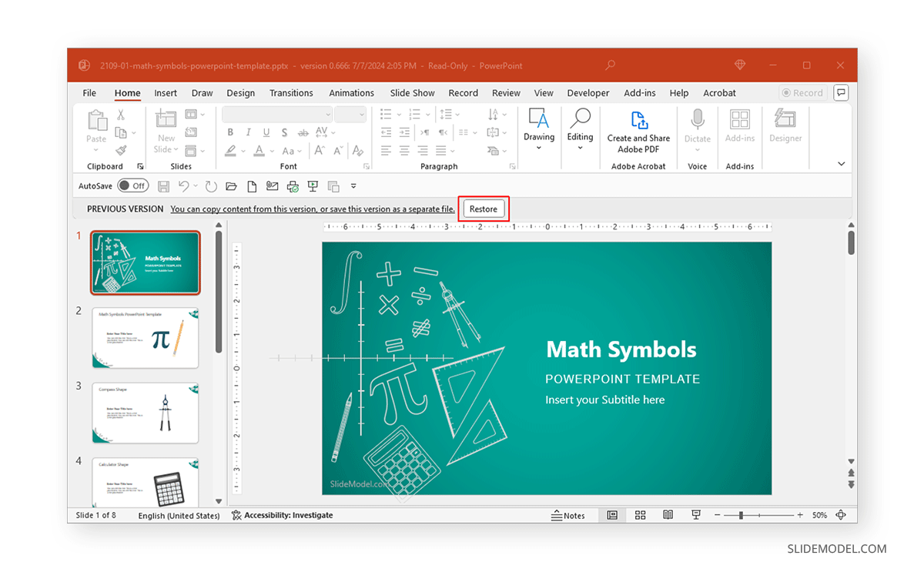Click Accessibility: Investigate in status bar
The image size is (924, 572).
coord(283,515)
